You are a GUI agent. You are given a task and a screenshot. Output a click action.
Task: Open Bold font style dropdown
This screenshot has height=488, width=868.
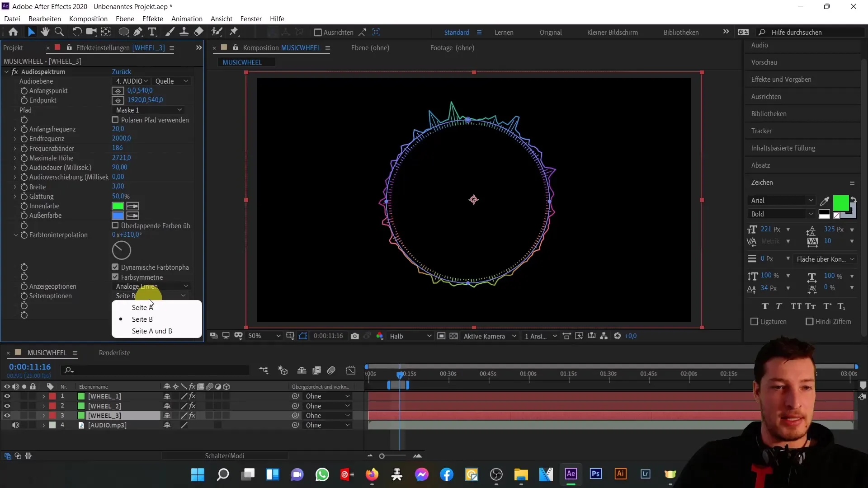[781, 214]
